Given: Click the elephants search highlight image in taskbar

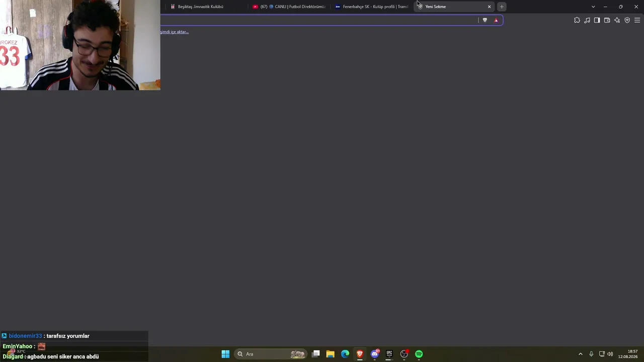Looking at the screenshot, I should click(298, 354).
